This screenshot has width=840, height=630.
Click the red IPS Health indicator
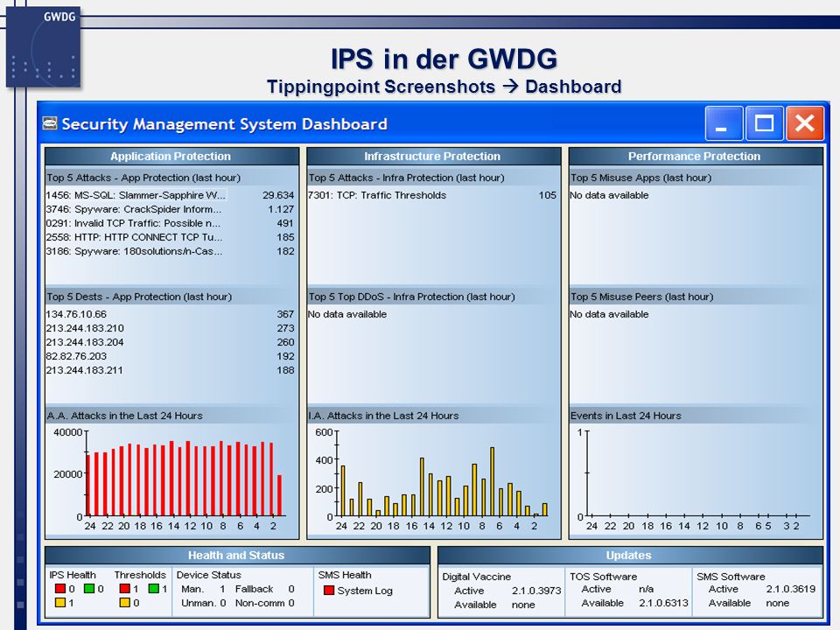(x=60, y=588)
